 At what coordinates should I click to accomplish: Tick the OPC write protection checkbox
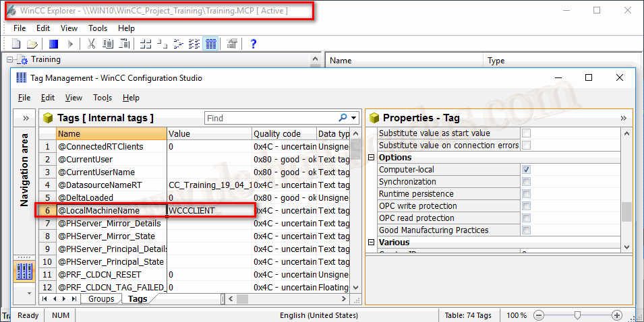tap(526, 206)
